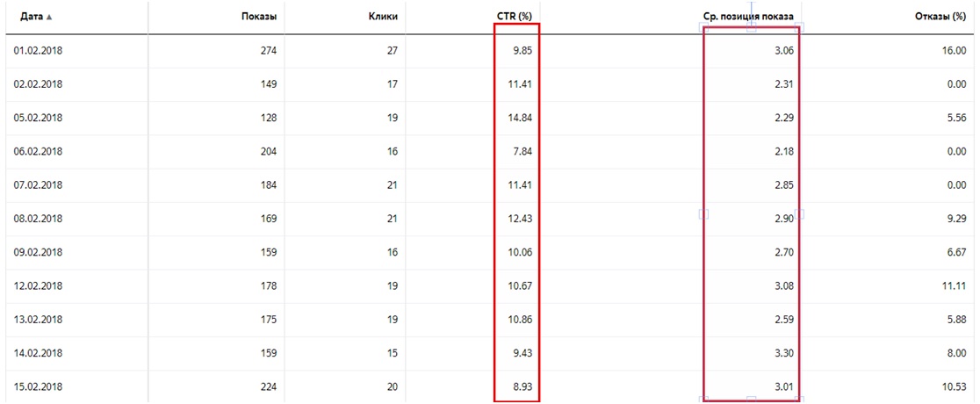Click the Показы value 224
Image resolution: width=980 pixels, height=404 pixels.
pyautogui.click(x=268, y=386)
